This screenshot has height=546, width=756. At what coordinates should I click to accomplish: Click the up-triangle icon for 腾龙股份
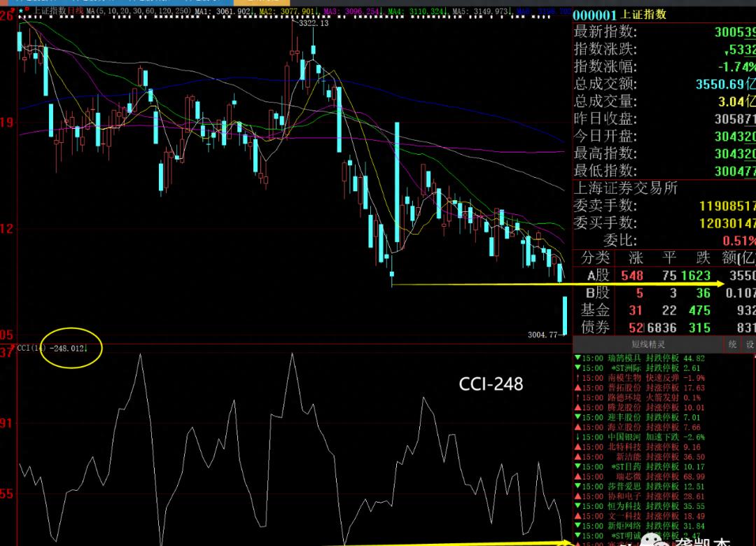(577, 407)
